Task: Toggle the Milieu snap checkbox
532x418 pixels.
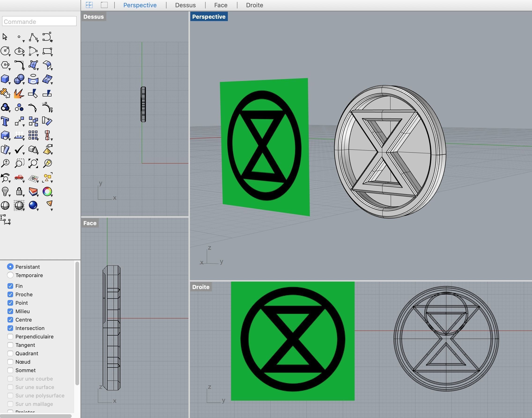Action: click(10, 311)
